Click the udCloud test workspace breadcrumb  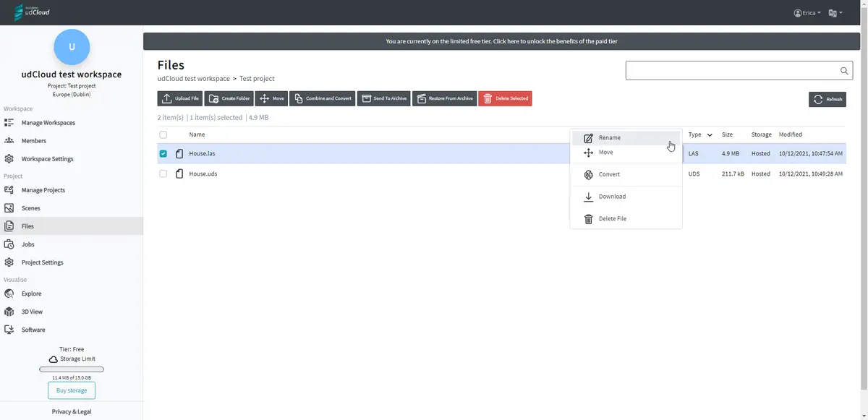193,78
